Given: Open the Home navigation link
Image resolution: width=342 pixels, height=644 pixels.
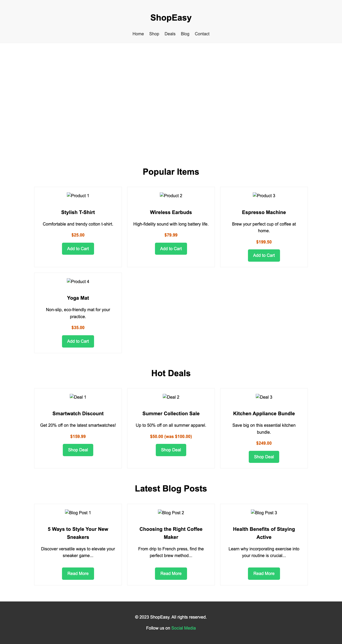Looking at the screenshot, I should (138, 34).
